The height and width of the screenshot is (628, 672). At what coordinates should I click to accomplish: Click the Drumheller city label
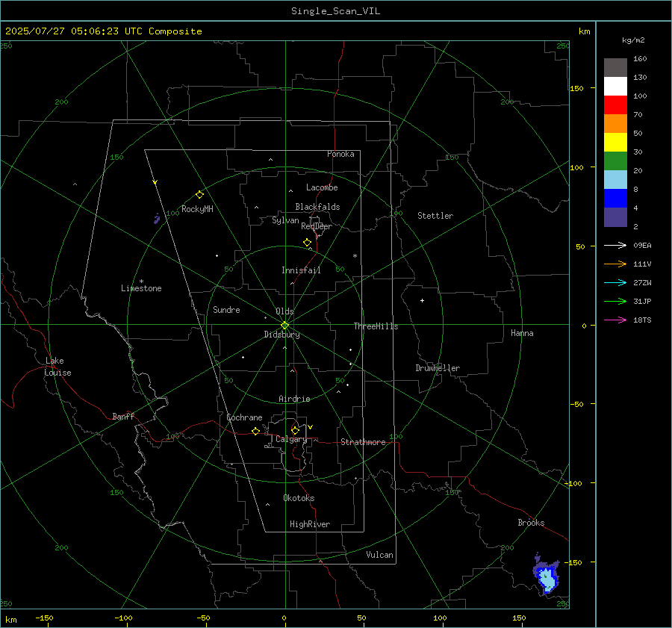click(x=438, y=368)
